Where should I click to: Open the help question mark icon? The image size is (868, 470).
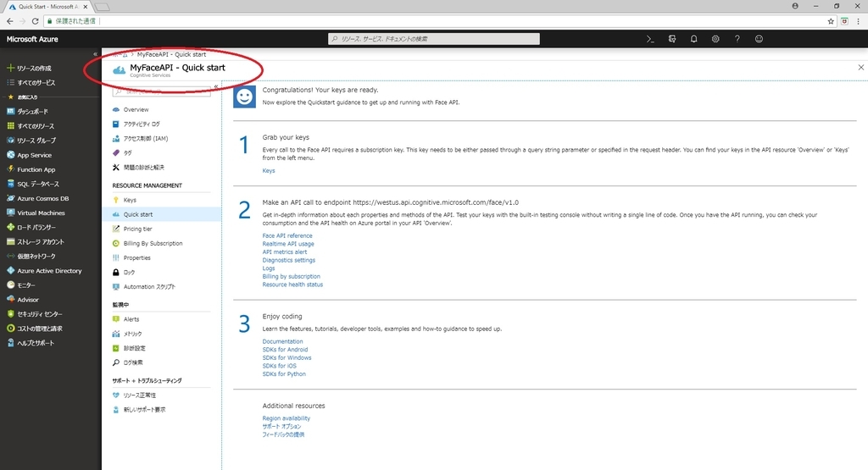[x=737, y=39]
